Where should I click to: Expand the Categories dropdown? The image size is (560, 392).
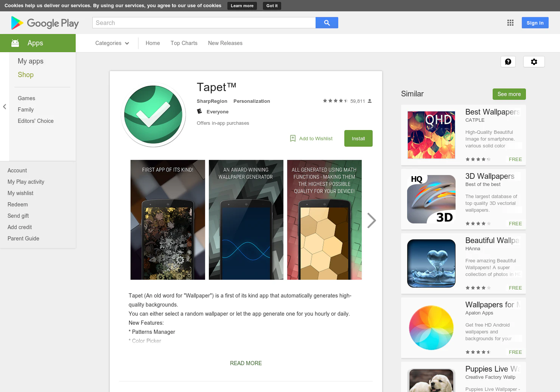coord(112,43)
